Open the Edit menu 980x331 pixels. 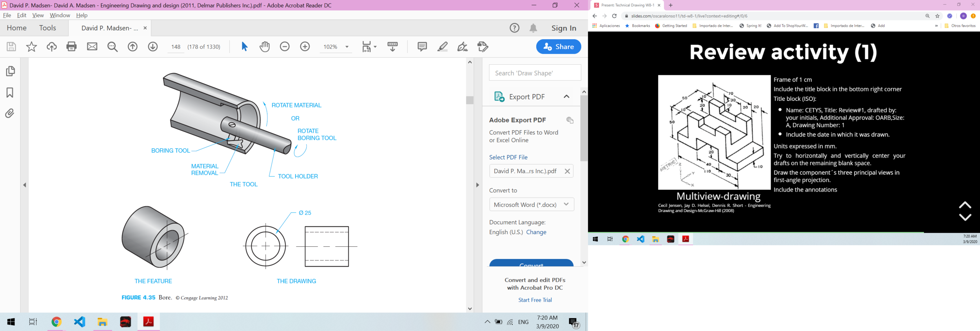click(22, 15)
